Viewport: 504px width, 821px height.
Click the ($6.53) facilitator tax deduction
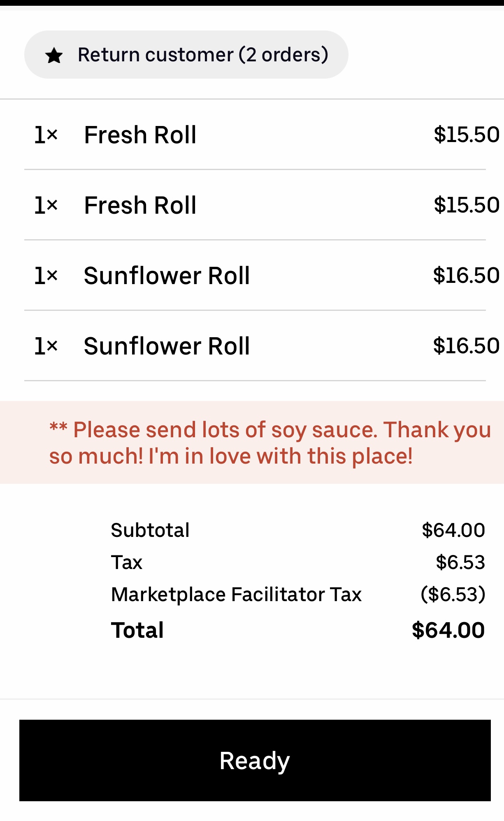click(x=453, y=595)
